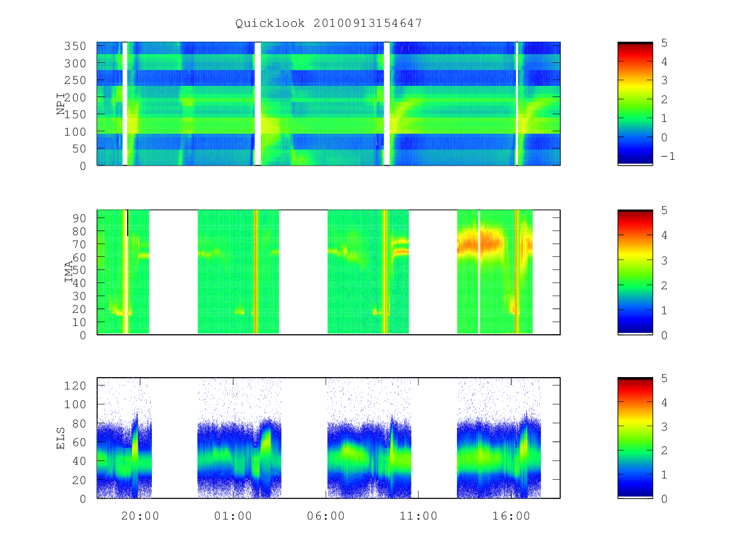Click the IMA y-axis label
Screen dimensions: 747x560
click(x=69, y=272)
